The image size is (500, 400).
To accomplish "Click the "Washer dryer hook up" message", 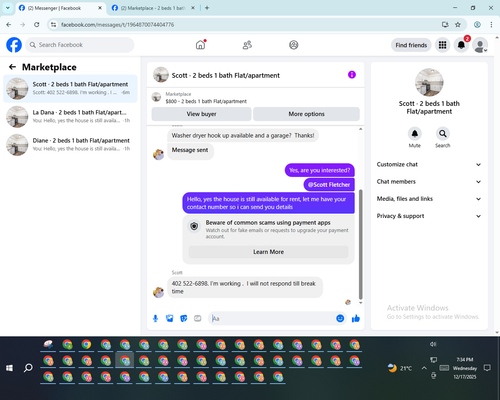I will click(243, 135).
